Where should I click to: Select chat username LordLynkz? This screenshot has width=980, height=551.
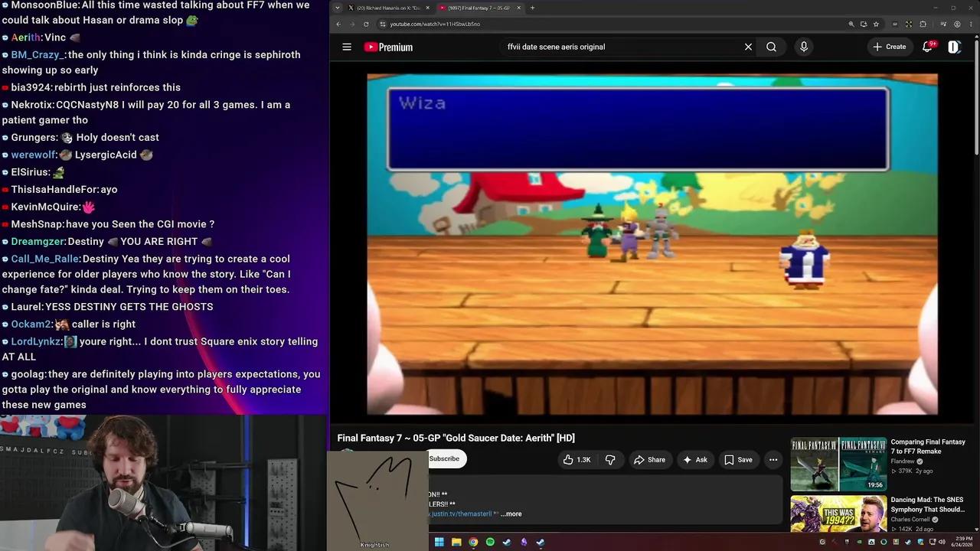point(36,341)
